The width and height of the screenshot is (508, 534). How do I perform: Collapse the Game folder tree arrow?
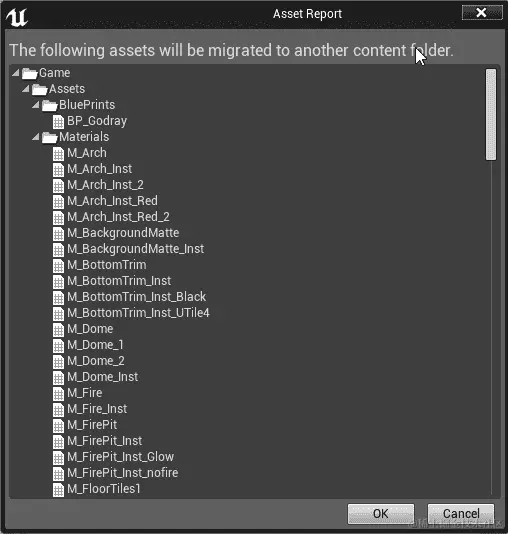tap(16, 73)
